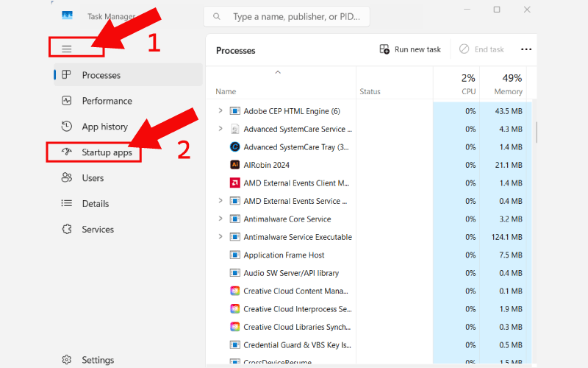Expand the Adobe CEP HTML Engine group
Image resolution: width=588 pixels, height=368 pixels.
220,111
